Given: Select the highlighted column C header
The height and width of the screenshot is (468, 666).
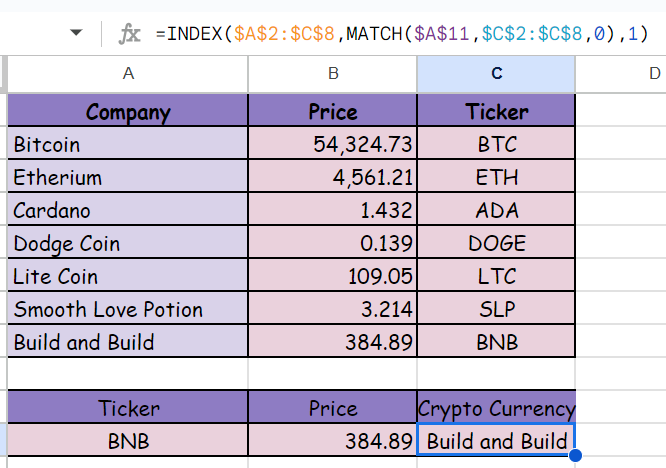Looking at the screenshot, I should tap(497, 73).
